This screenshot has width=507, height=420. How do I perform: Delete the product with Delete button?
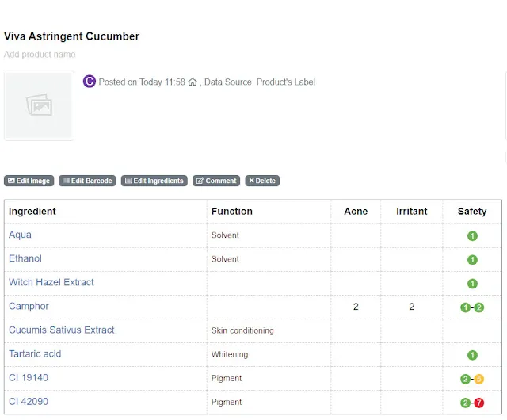262,181
